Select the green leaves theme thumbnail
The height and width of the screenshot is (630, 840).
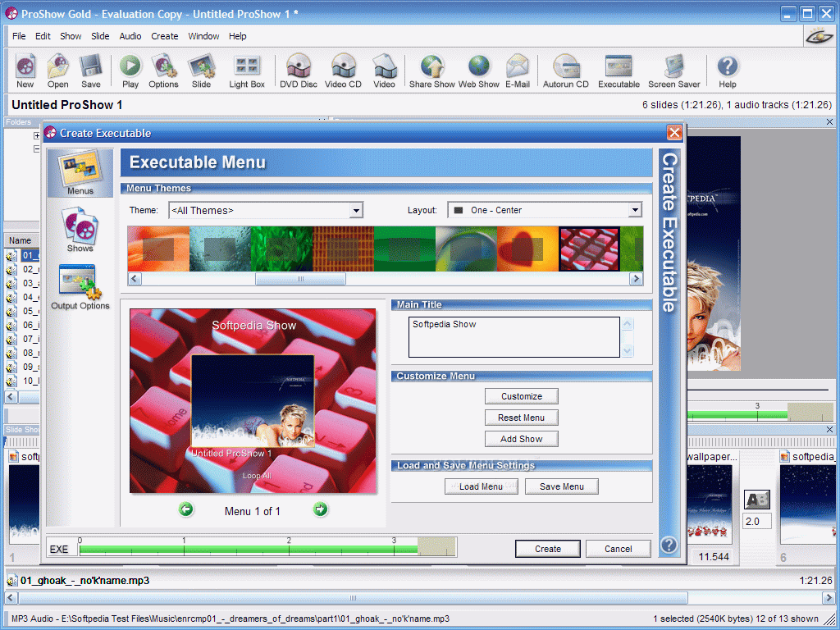[282, 249]
